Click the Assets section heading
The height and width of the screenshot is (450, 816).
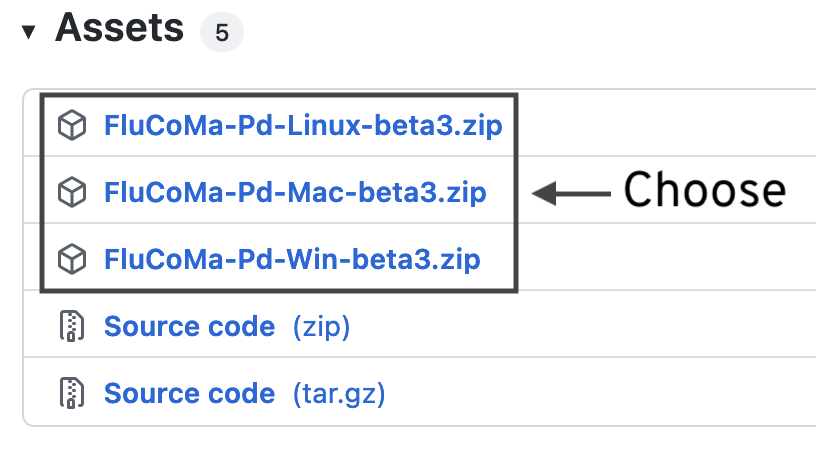[120, 28]
